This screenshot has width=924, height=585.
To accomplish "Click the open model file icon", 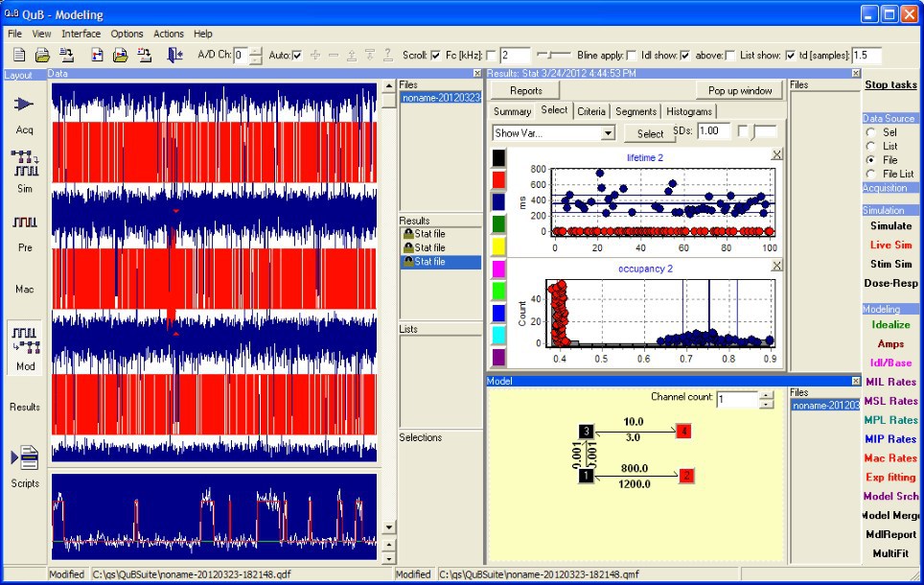I will point(121,55).
